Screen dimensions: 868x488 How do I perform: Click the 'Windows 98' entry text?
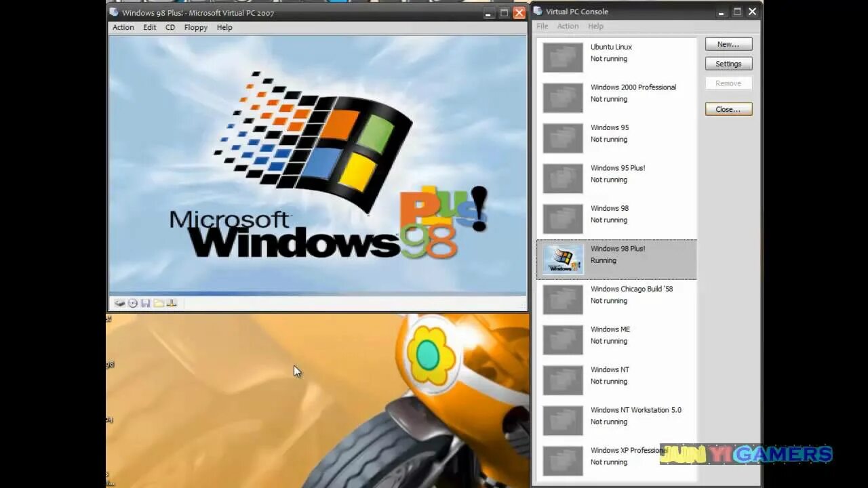[x=610, y=208]
